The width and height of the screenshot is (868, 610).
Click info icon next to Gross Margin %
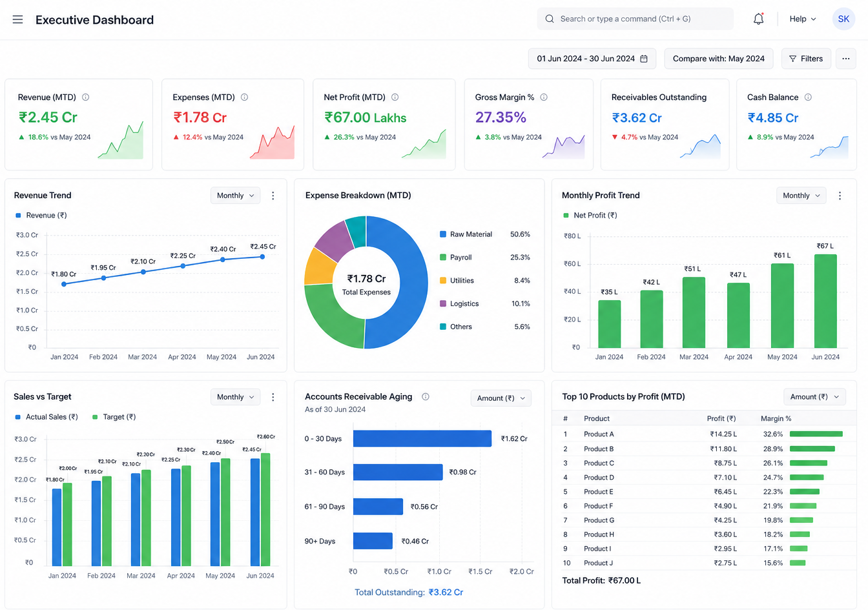(544, 97)
